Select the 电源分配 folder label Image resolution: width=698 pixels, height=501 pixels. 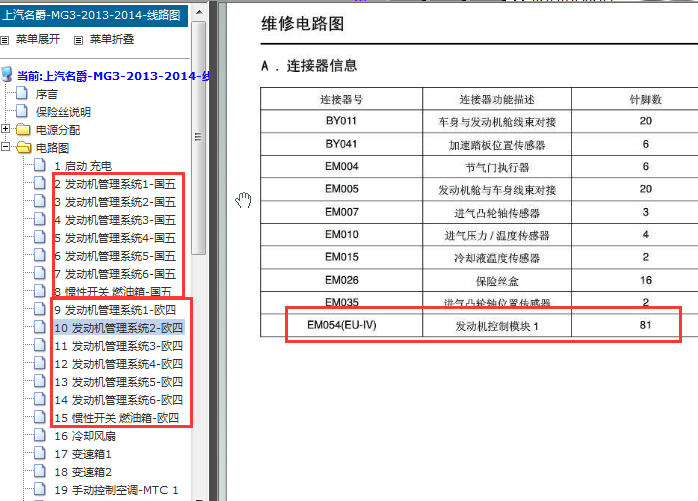click(x=57, y=130)
